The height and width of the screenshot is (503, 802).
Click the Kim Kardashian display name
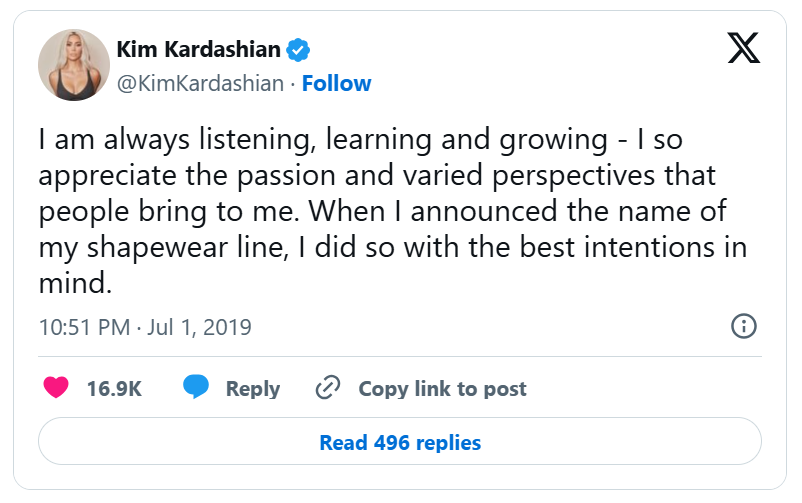198,49
